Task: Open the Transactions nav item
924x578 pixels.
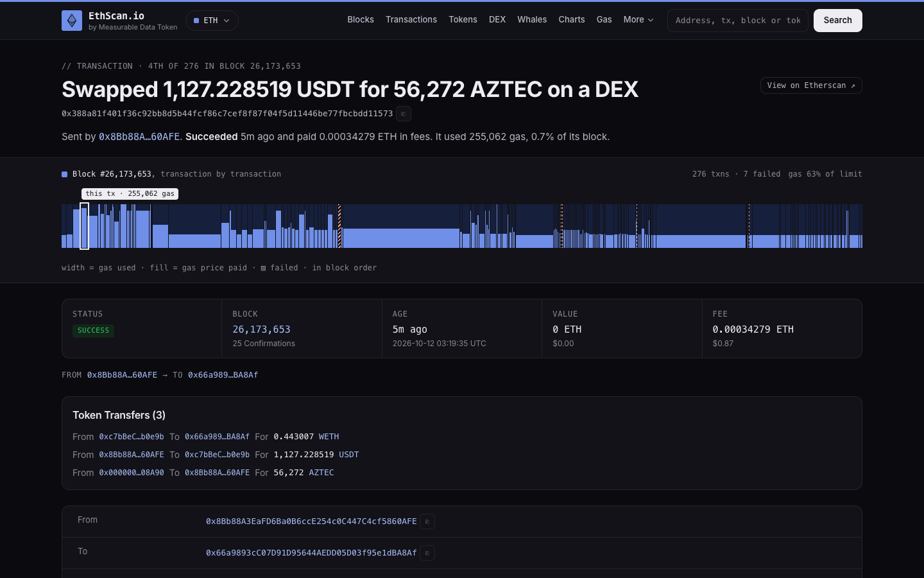Action: 411,20
